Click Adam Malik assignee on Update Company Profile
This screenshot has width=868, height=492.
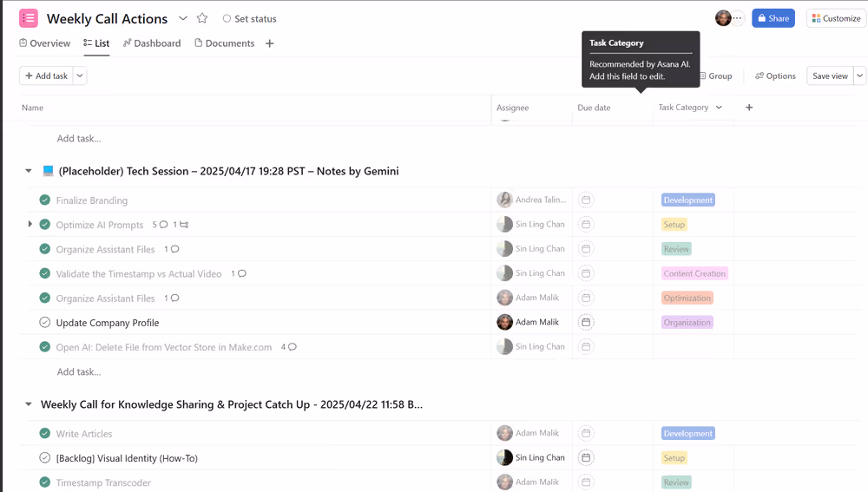pyautogui.click(x=528, y=322)
